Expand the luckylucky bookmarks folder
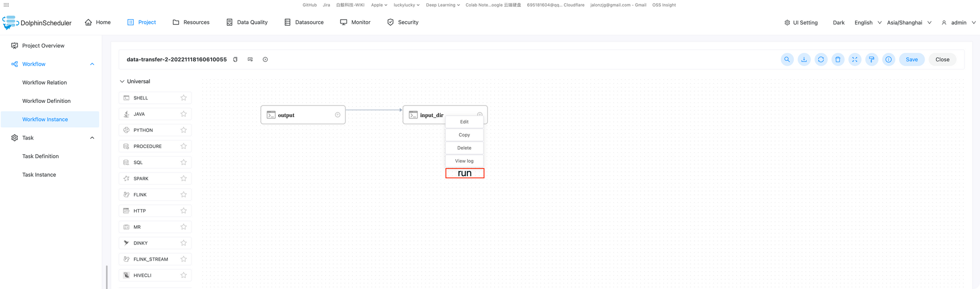The image size is (980, 289). click(x=407, y=5)
